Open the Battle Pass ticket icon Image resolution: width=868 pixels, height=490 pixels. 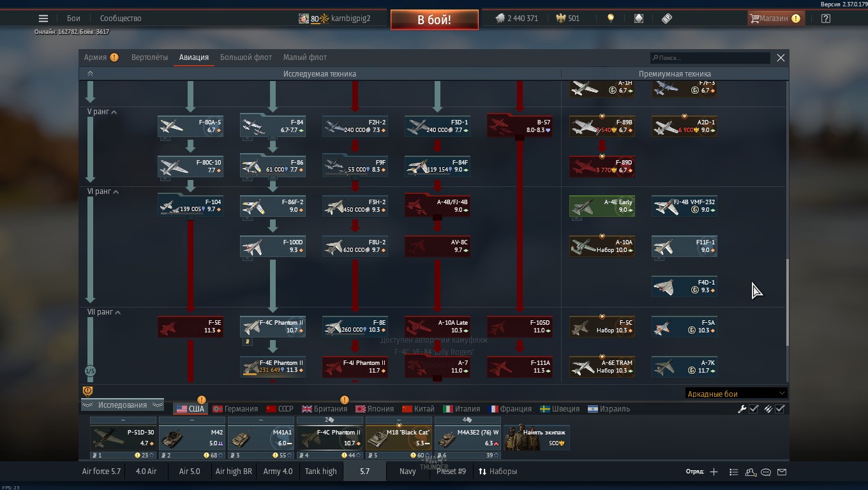pos(667,19)
